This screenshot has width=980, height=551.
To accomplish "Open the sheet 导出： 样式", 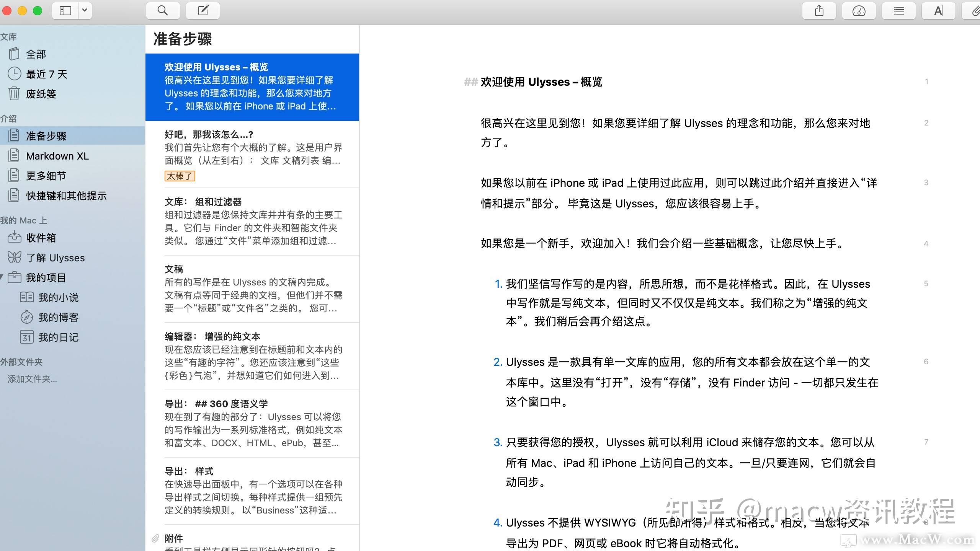I will [x=252, y=491].
